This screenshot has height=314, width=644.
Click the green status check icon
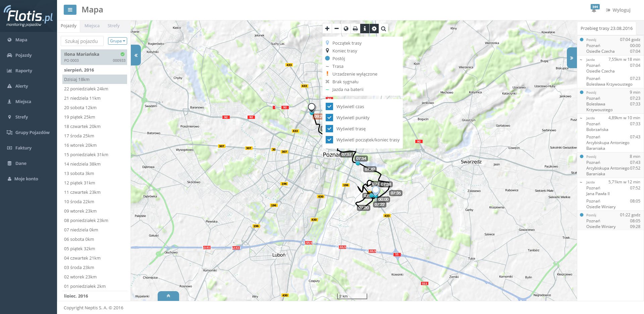point(122,54)
